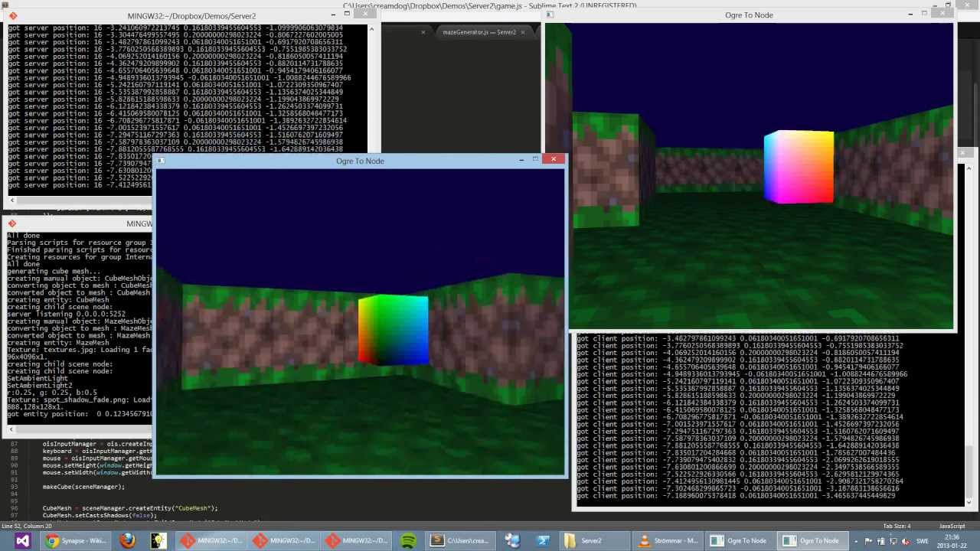Click the scroll up arrow in the MINGW32 console
Screen dimensions: 980x551
click(x=371, y=29)
